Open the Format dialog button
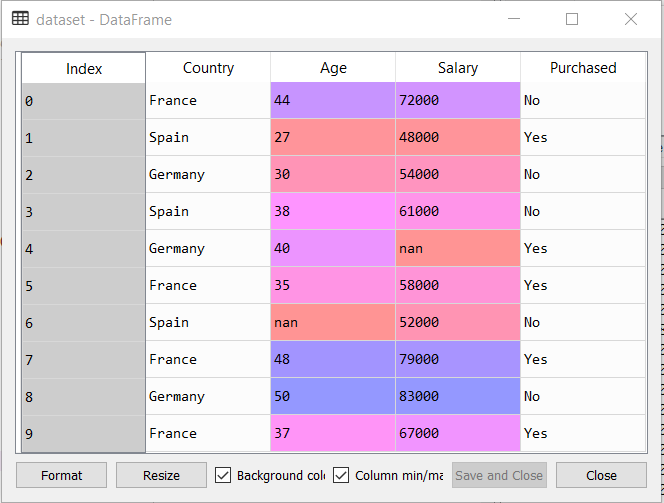664x503 pixels. (x=61, y=475)
